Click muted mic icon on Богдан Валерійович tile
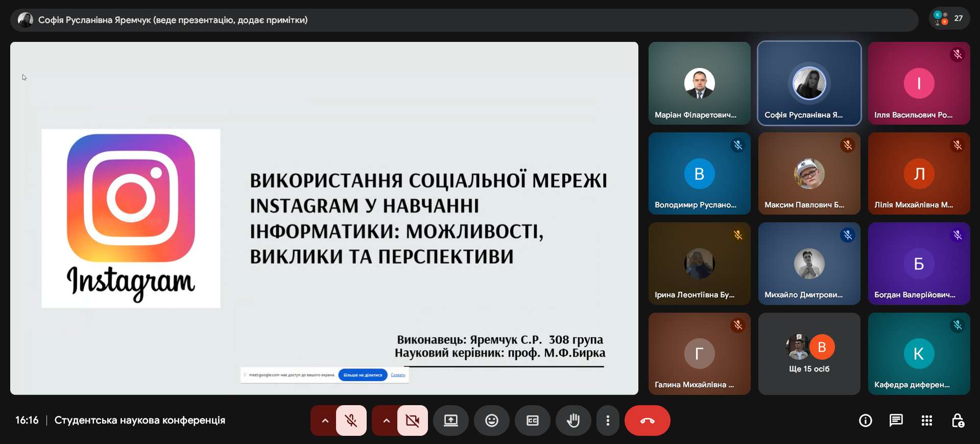The image size is (980, 444). tap(958, 235)
